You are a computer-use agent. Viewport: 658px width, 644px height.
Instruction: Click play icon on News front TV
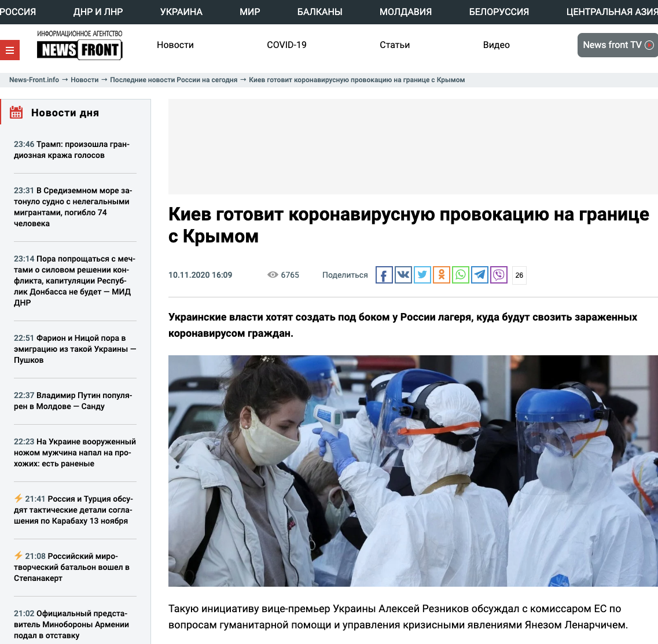pos(649,45)
